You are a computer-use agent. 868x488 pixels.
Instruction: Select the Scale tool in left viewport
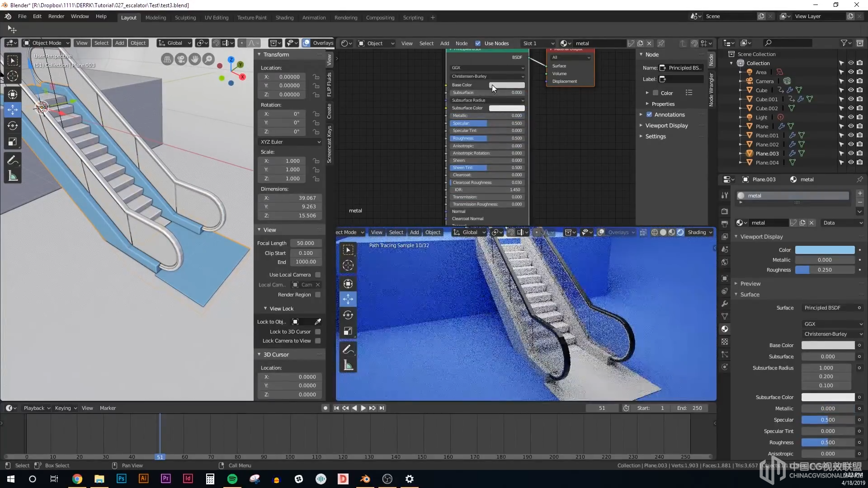13,142
